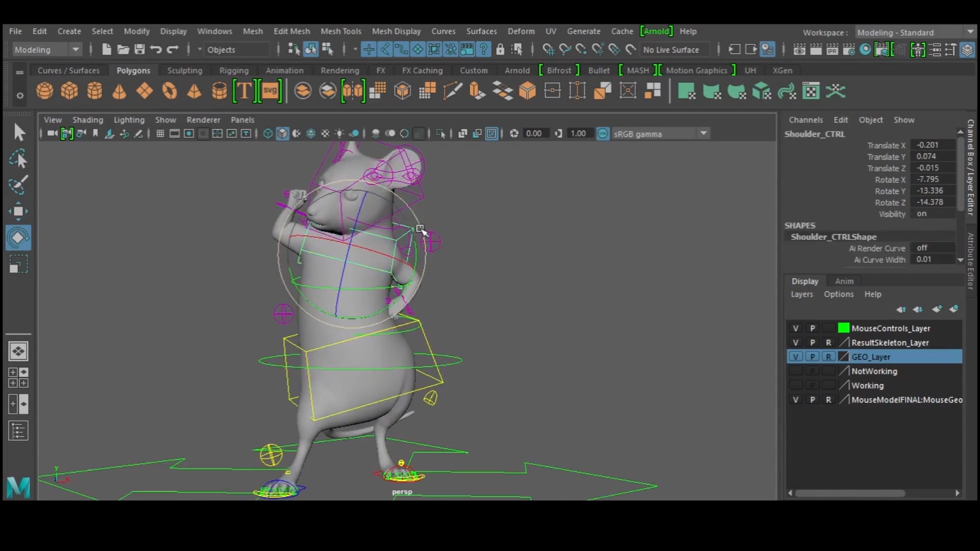
Task: Expand the channel box lower scroll arrow
Action: 960,260
